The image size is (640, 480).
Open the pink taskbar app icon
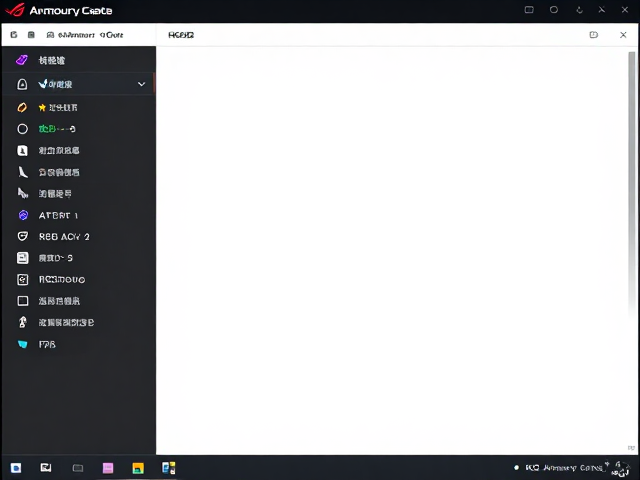tap(108, 468)
